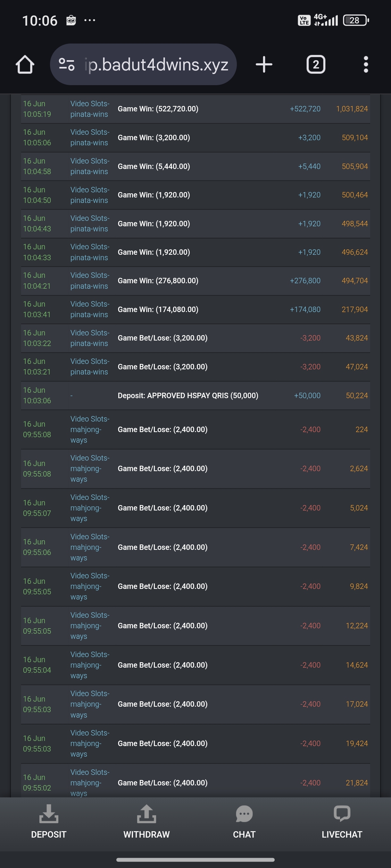The image size is (391, 868).
Task: Open the three-dot browser menu
Action: pos(366,64)
